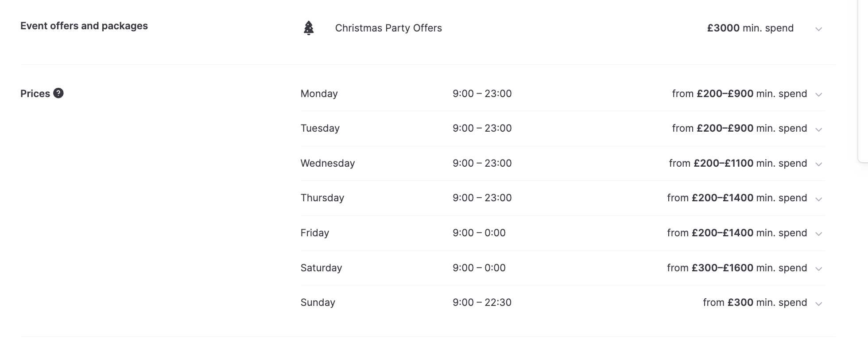Viewport: 868px width, 352px height.
Task: Click Sunday's from £300 min. spend price
Action: point(755,302)
